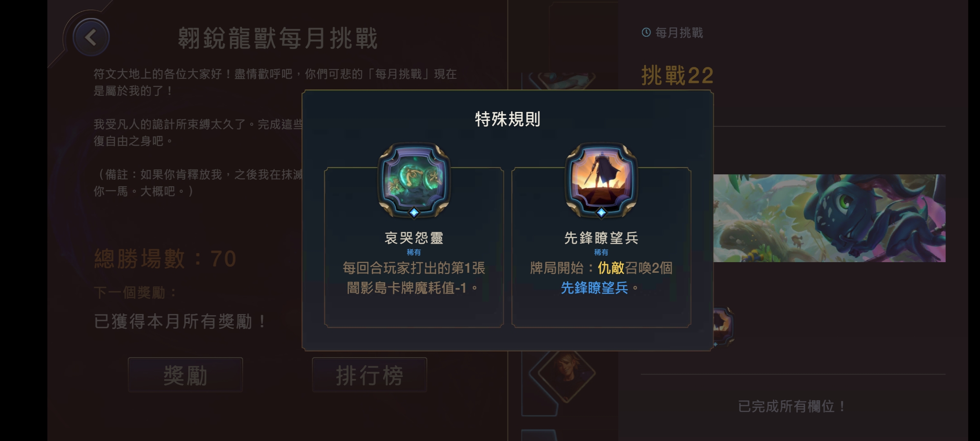Click the blue 先鋒瞭望兵 keyword link

[x=594, y=288]
